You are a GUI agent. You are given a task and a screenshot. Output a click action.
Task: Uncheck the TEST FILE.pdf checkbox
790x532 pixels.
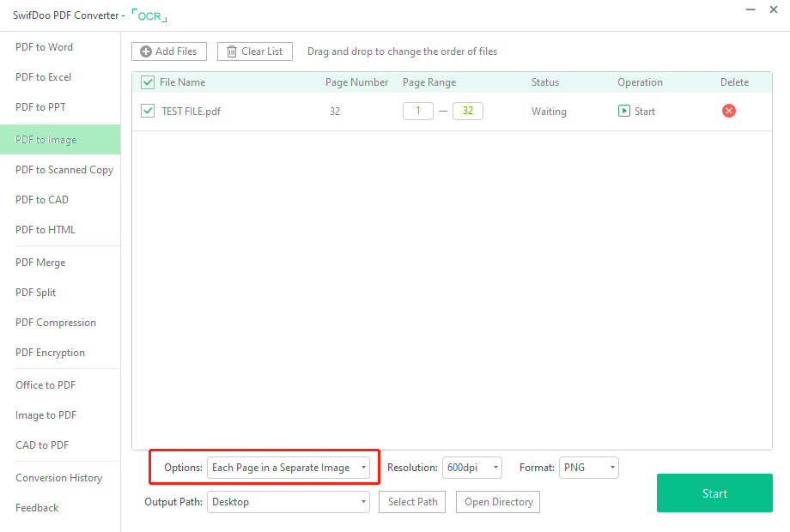(148, 111)
